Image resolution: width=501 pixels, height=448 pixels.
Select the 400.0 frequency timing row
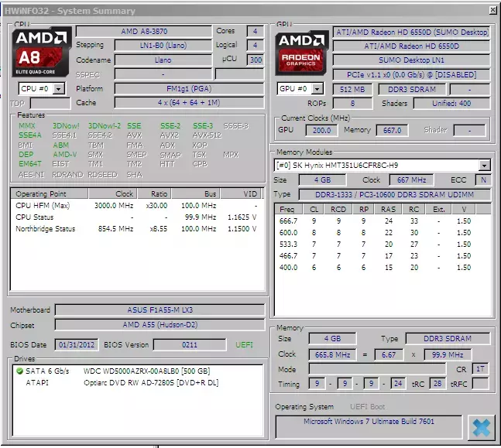pos(382,268)
